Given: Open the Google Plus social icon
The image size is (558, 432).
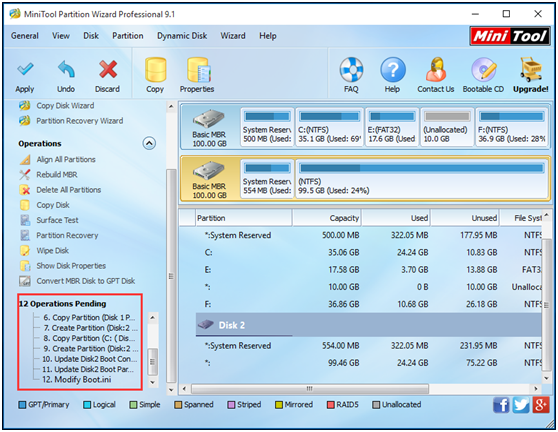Looking at the screenshot, I should (x=541, y=405).
